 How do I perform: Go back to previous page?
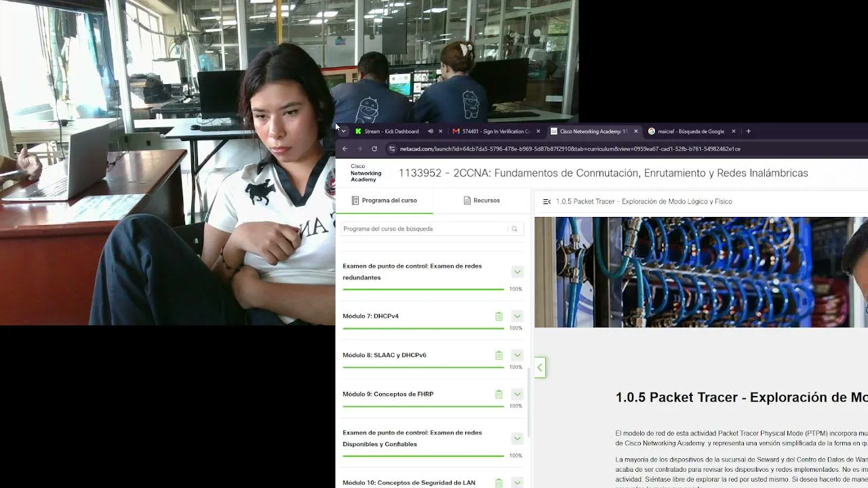click(x=344, y=148)
